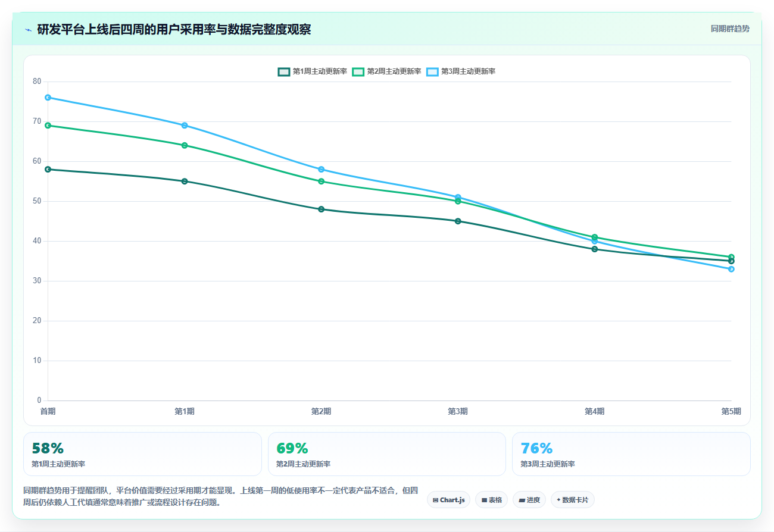The image size is (774, 532).
Task: Select the 69% stat card
Action: click(387, 454)
